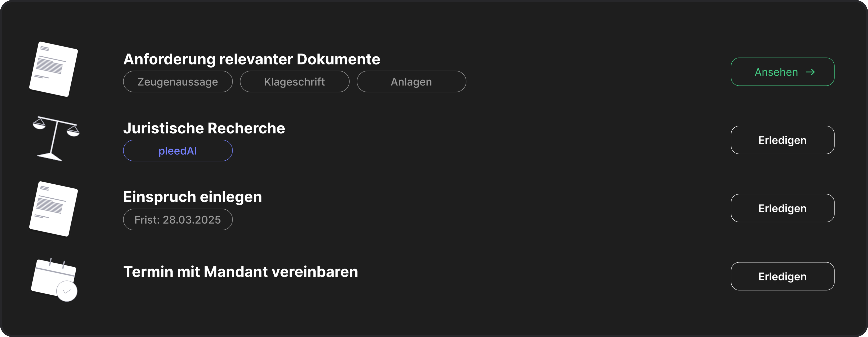868x337 pixels.
Task: Open the Juristische Recherche task
Action: point(204,128)
